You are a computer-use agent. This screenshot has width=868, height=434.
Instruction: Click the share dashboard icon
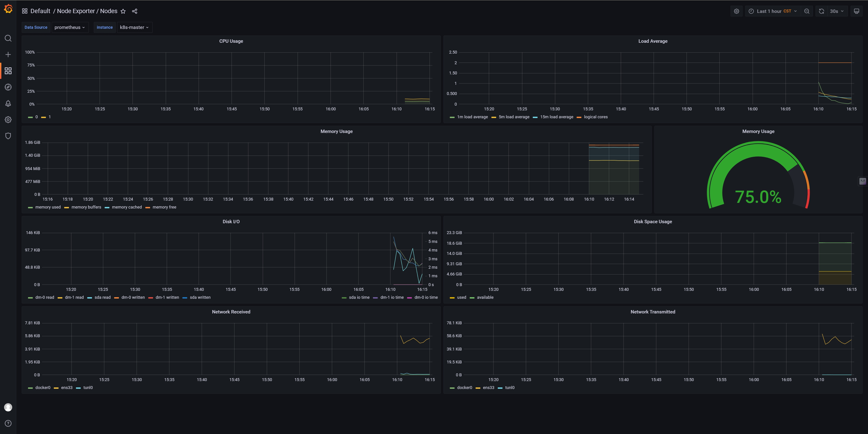(134, 11)
